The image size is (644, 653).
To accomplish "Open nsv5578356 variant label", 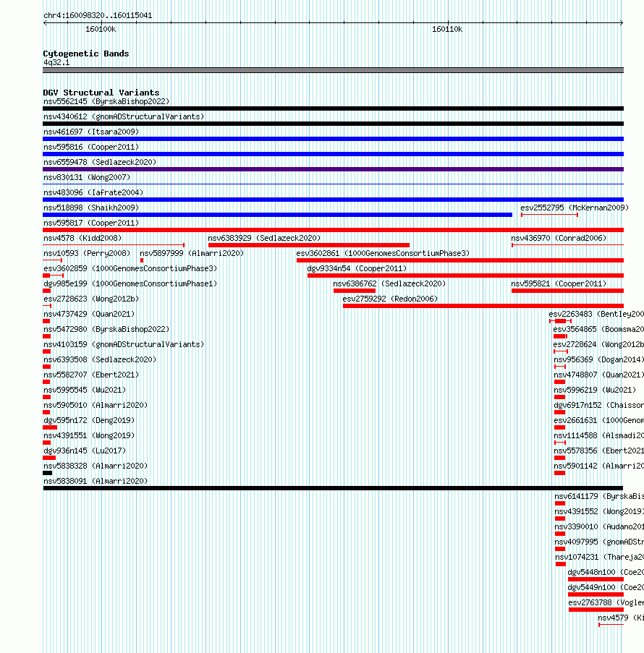I will (x=598, y=451).
